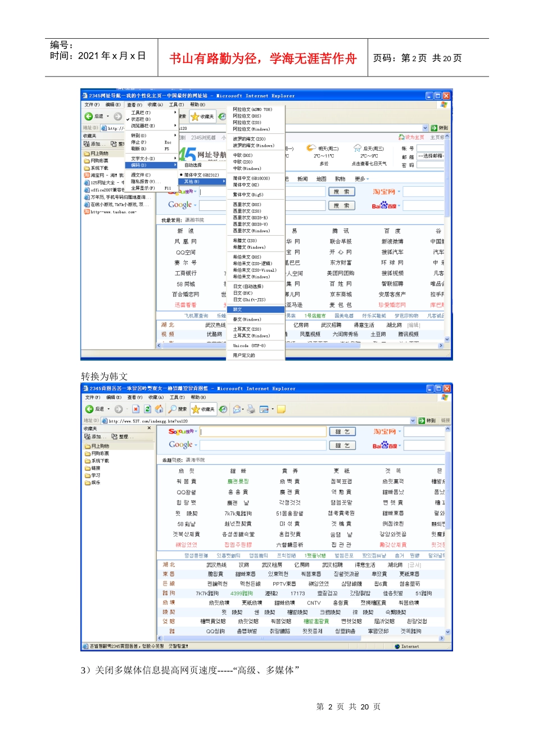Open 帮助 menu in lower IE menu bar
Screen dimensions: 534x756
point(198,397)
